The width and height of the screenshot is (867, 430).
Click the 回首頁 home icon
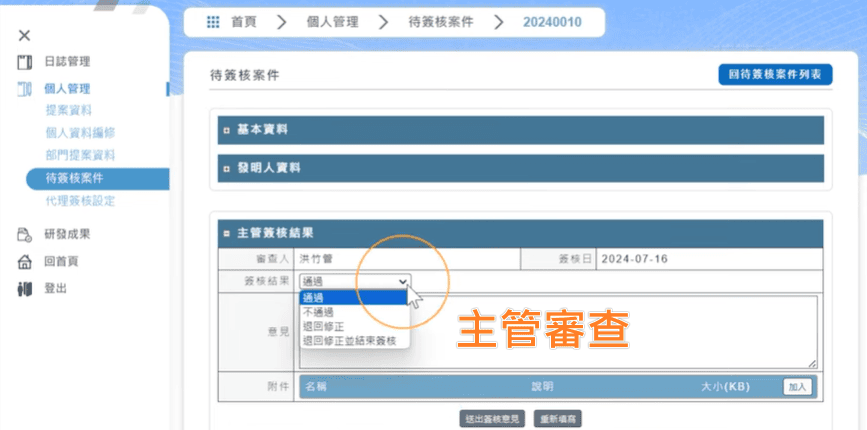point(25,262)
